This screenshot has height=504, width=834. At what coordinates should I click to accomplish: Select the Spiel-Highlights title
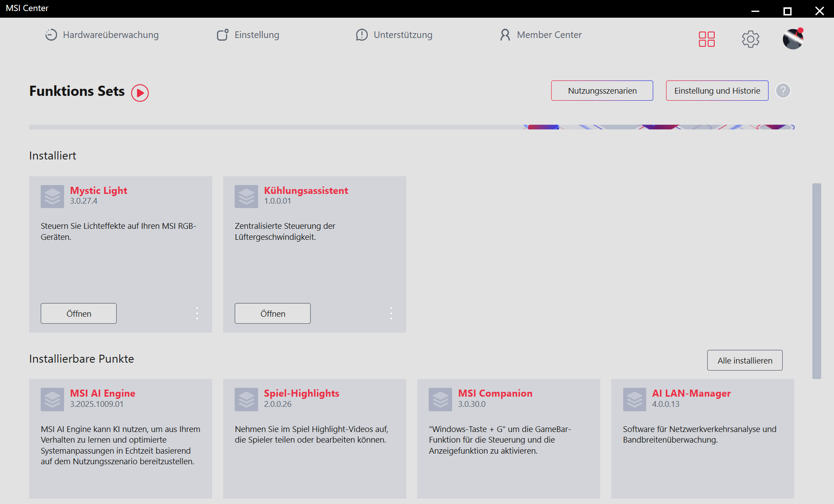tap(301, 393)
